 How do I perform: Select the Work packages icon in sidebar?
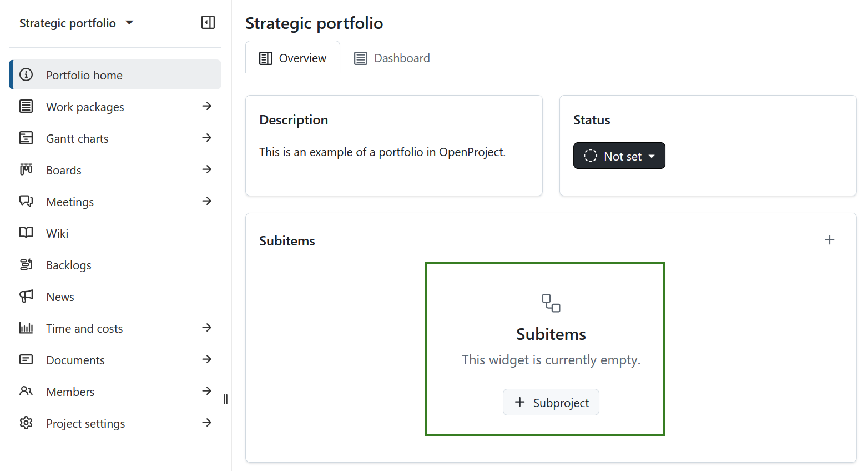pos(26,106)
